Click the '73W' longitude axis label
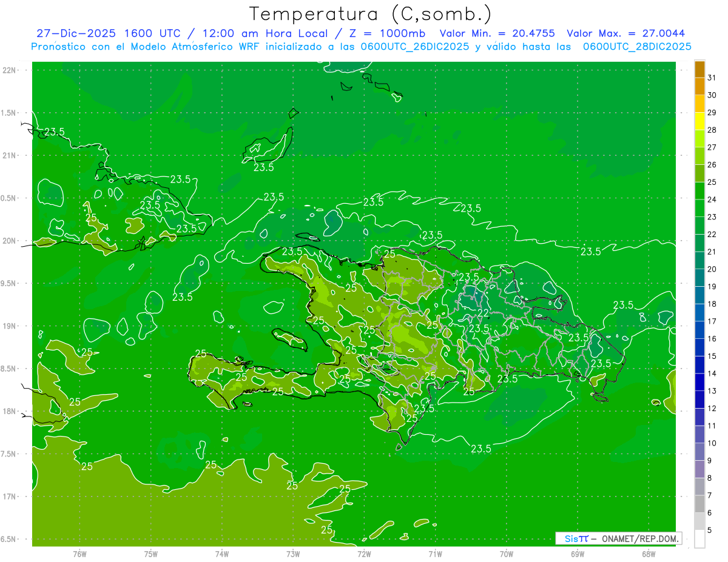The image size is (728, 562). click(293, 554)
